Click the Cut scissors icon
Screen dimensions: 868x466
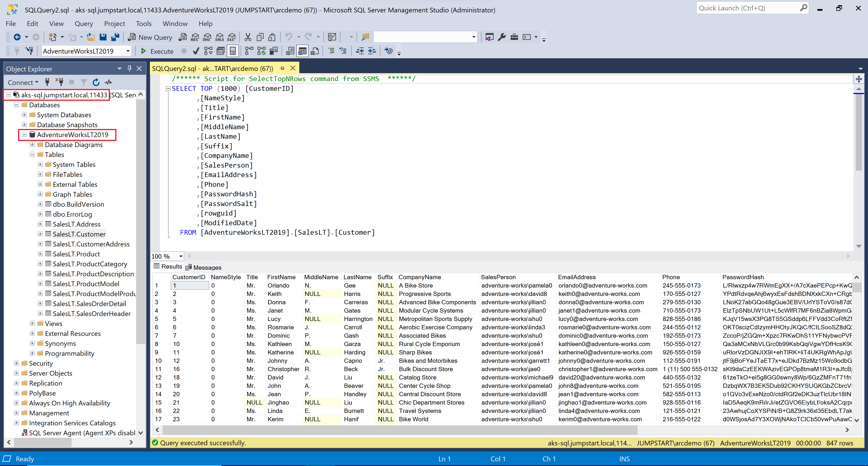[x=248, y=37]
